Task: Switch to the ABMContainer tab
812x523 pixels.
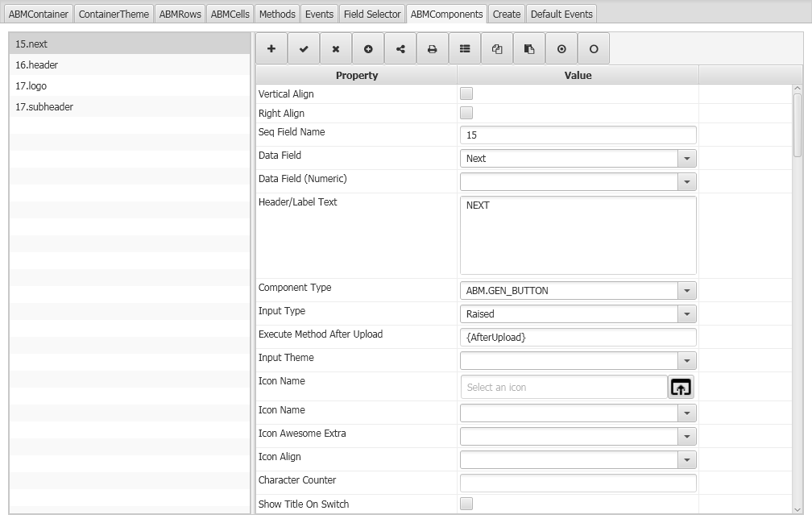Action: (x=39, y=14)
